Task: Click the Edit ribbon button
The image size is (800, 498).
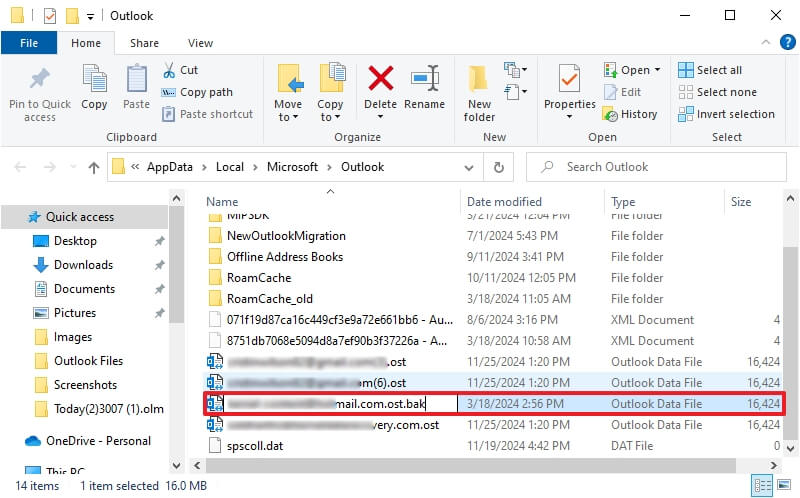Action: click(x=622, y=92)
